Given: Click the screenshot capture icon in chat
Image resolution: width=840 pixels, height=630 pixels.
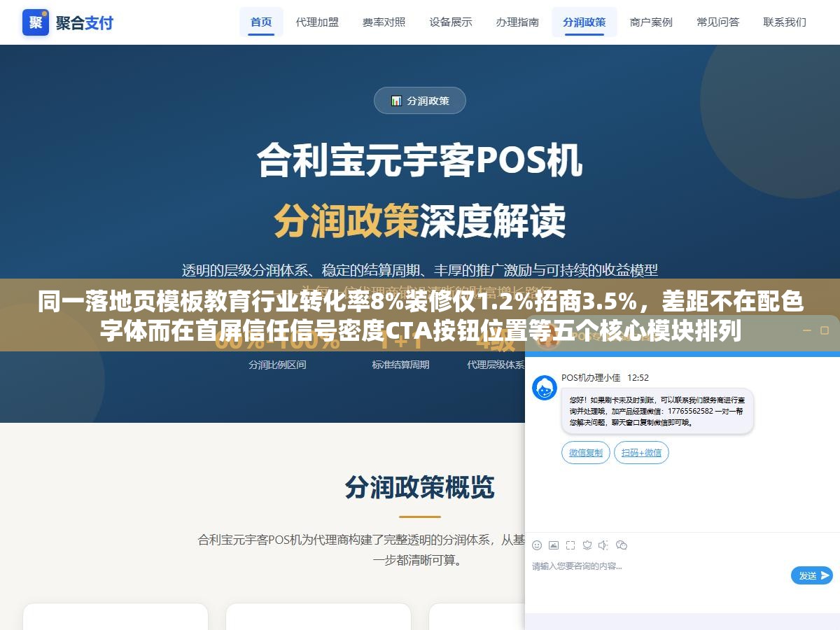Looking at the screenshot, I should [x=570, y=545].
